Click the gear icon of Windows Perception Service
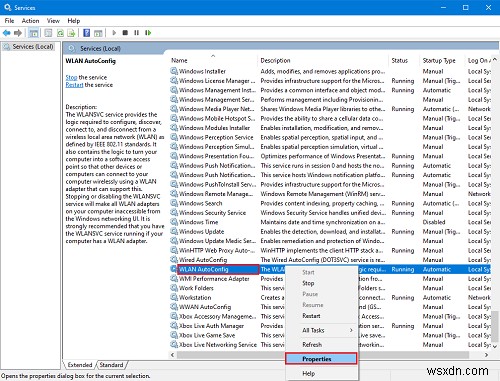Image resolution: width=500 pixels, height=381 pixels. [x=174, y=137]
